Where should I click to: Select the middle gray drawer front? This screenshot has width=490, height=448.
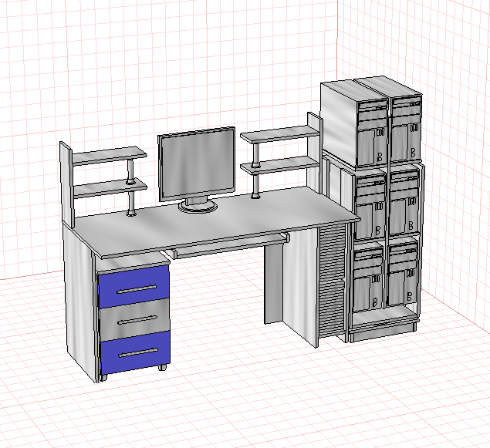coord(135,318)
